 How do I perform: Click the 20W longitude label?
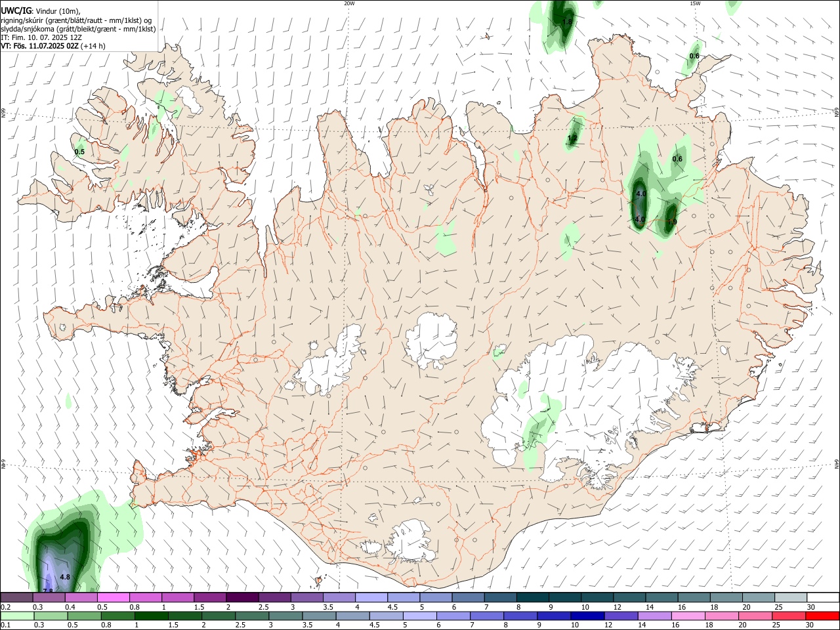(x=350, y=3)
